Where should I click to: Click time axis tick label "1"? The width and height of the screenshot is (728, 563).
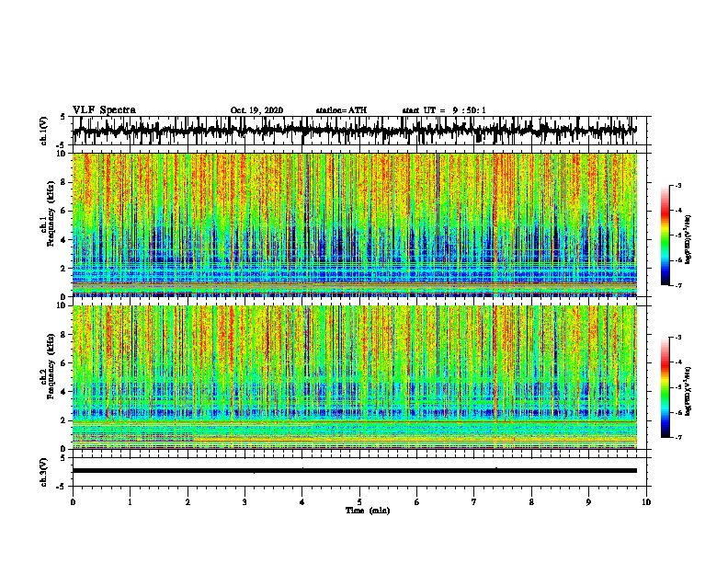point(130,502)
